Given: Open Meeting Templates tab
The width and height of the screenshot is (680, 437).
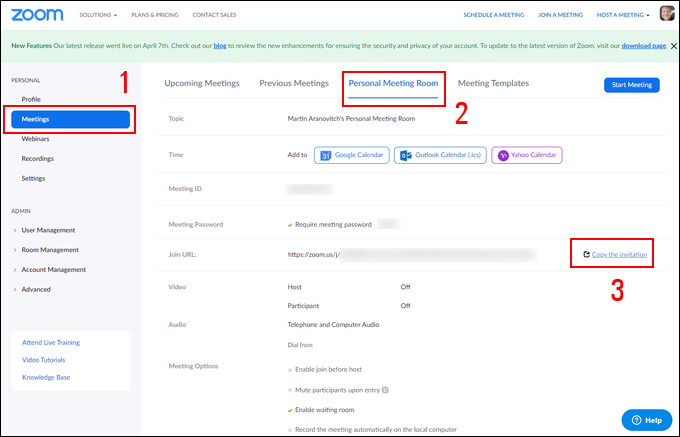Looking at the screenshot, I should tap(494, 83).
